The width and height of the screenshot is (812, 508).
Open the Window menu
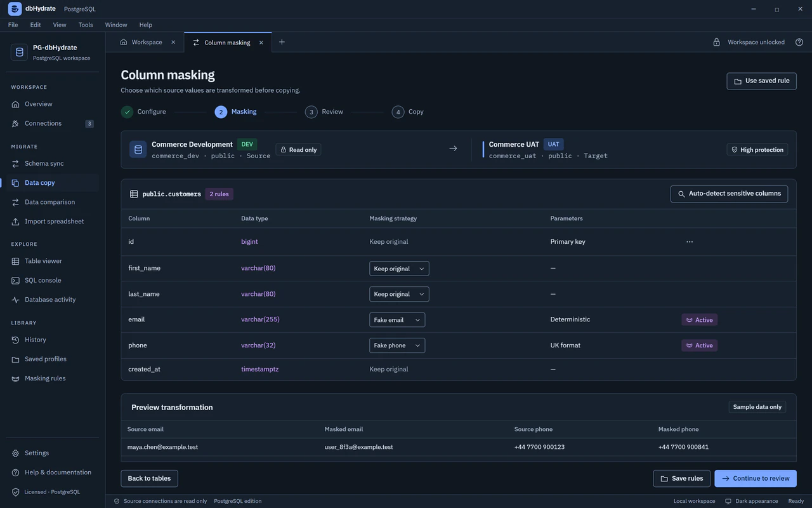[x=116, y=25]
